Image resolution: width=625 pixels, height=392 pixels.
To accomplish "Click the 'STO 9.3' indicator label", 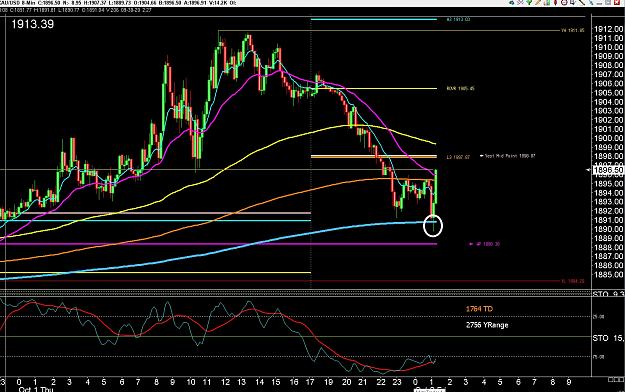I will point(608,294).
